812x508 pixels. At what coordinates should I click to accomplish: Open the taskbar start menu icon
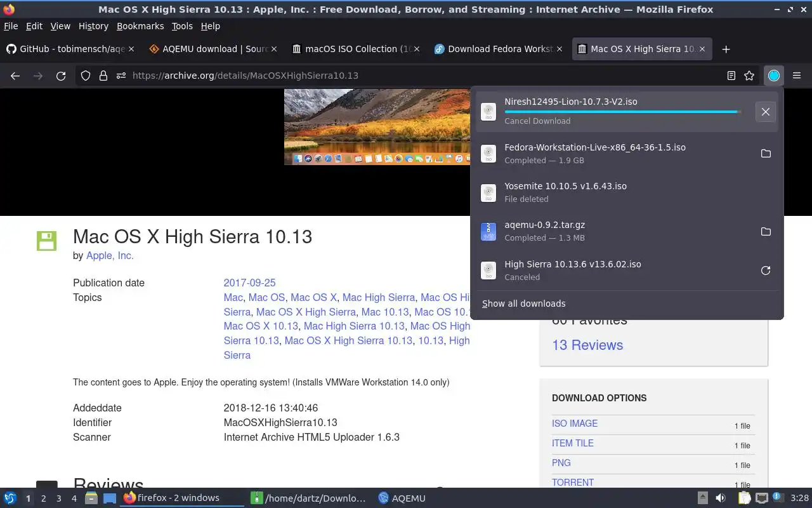coord(10,498)
